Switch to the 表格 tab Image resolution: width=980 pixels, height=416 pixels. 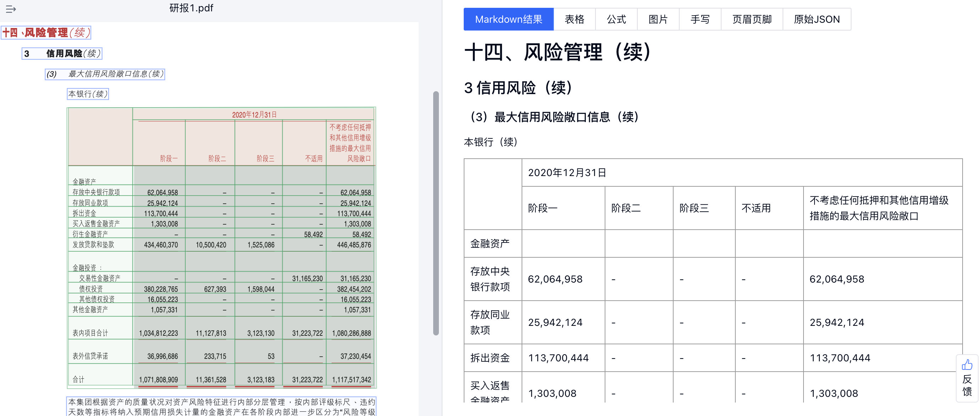coord(574,19)
